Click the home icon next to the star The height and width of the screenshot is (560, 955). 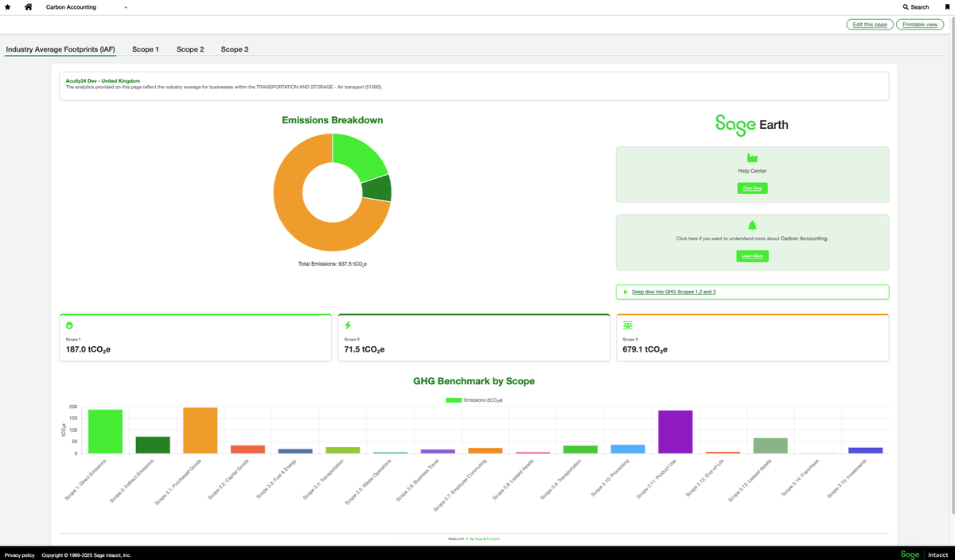[x=28, y=6]
